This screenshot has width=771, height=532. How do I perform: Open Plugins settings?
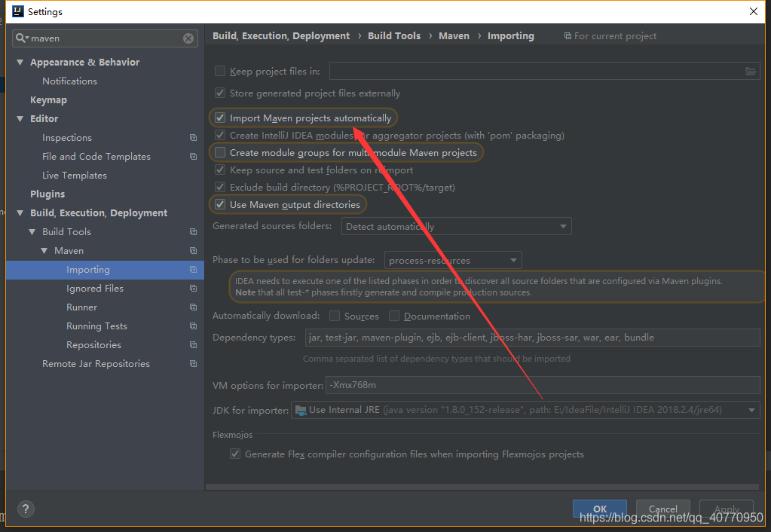47,194
